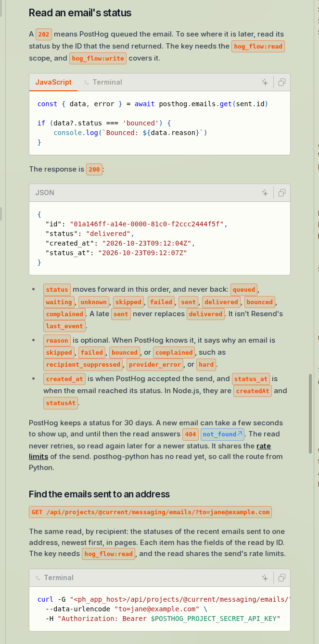Click the JSON "created_at" timestamp line

tap(120, 243)
